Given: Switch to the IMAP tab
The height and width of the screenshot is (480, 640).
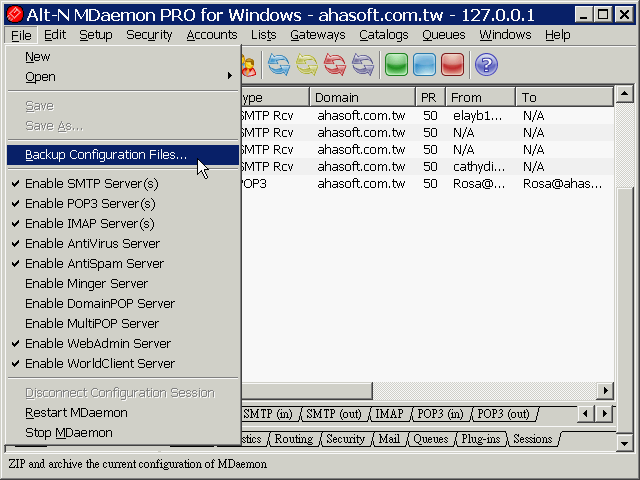Looking at the screenshot, I should pyautogui.click(x=389, y=414).
